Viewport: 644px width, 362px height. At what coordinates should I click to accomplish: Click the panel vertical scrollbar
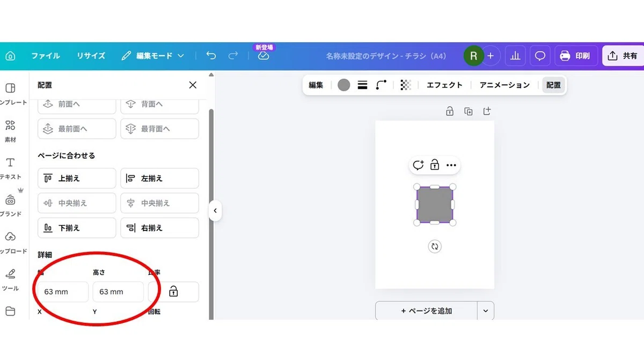click(x=211, y=215)
